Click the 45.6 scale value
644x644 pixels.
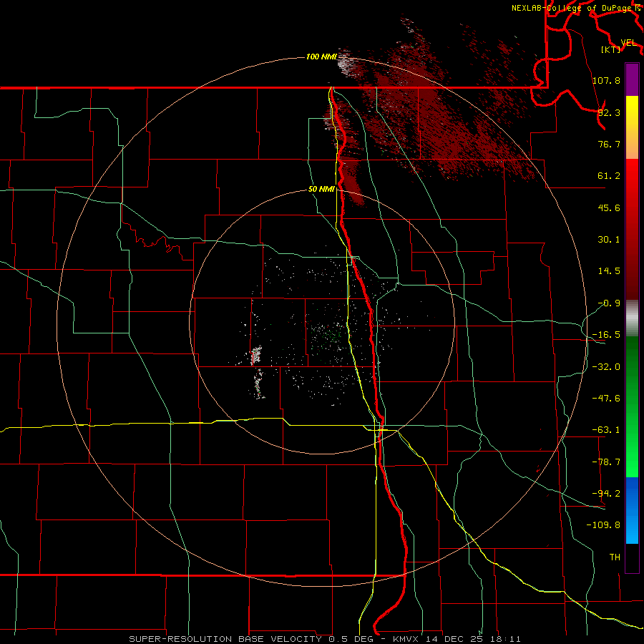609,208
